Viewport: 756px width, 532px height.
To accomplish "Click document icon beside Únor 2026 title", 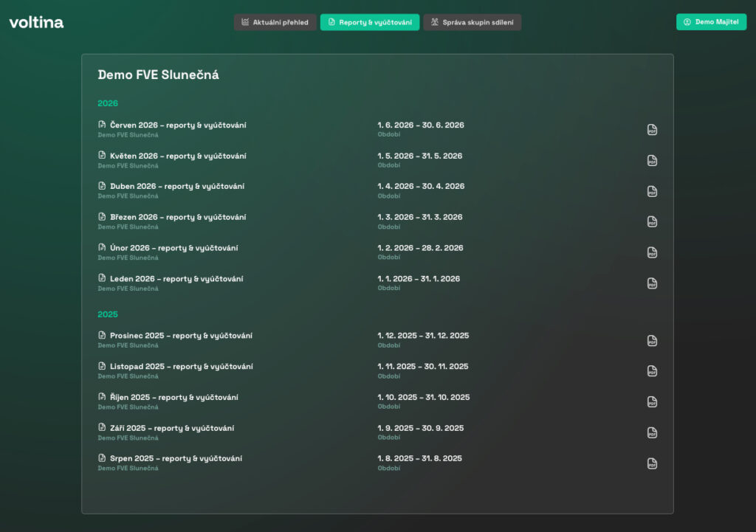I will point(102,247).
